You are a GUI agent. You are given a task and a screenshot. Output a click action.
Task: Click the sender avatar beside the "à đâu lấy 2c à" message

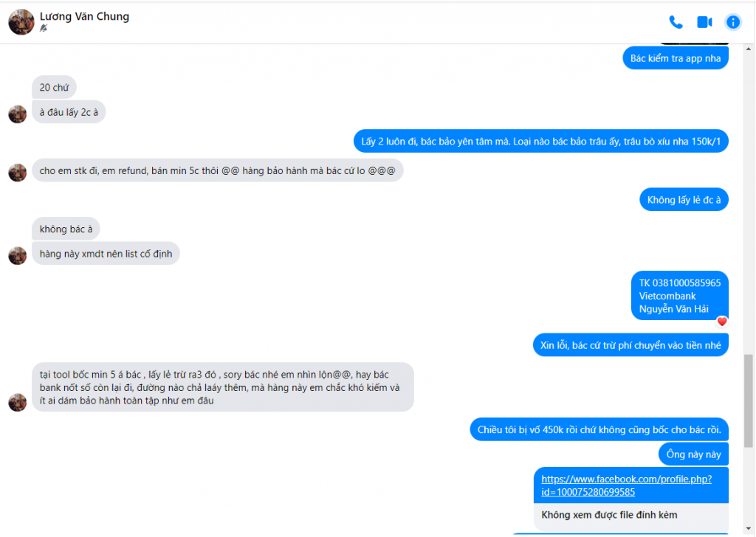coord(18,114)
